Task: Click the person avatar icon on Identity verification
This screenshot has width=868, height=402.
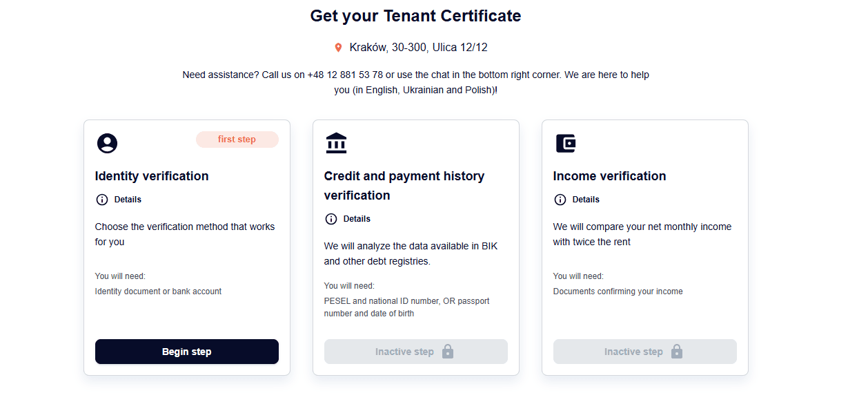Action: (x=107, y=143)
